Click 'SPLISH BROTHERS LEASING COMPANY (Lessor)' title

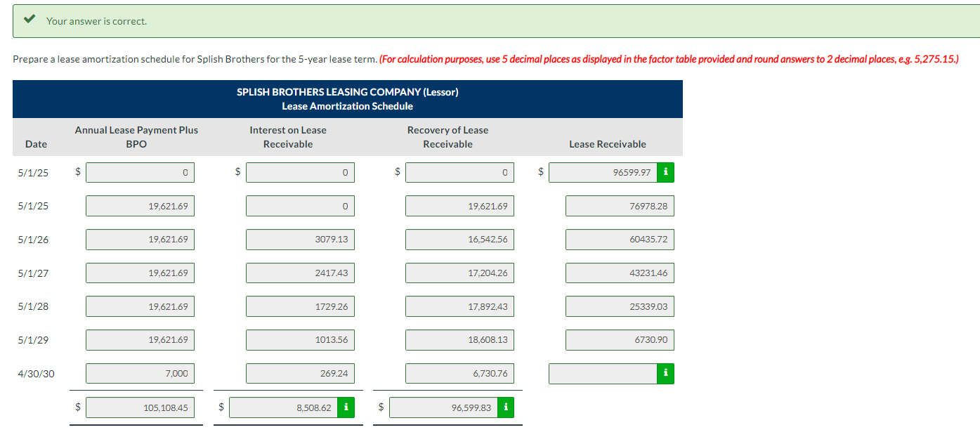348,92
